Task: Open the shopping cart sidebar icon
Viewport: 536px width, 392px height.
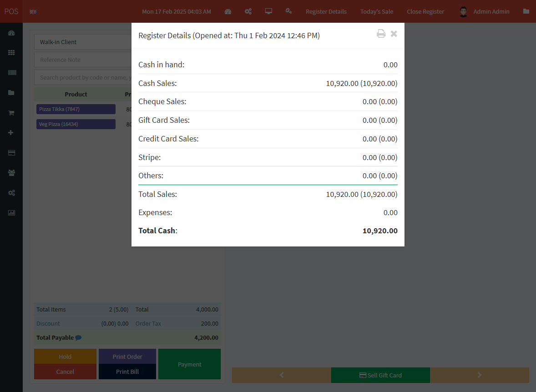Action: (11, 113)
